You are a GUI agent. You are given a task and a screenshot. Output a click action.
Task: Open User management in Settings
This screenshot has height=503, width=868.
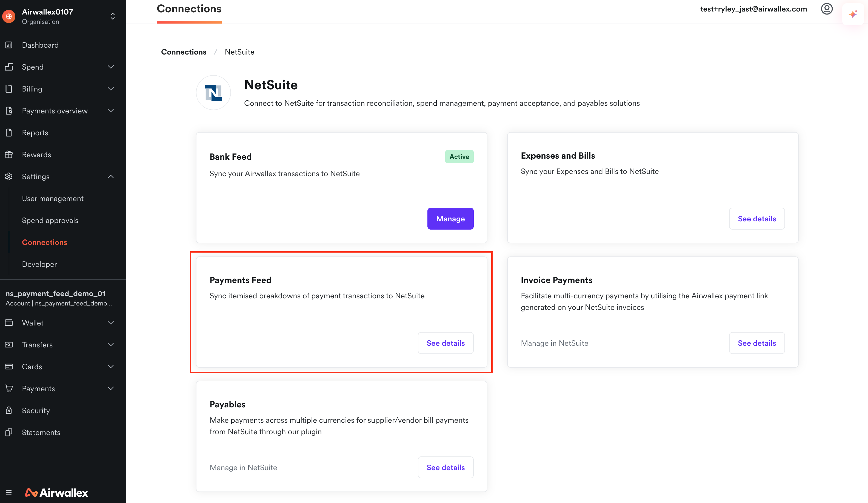point(53,198)
